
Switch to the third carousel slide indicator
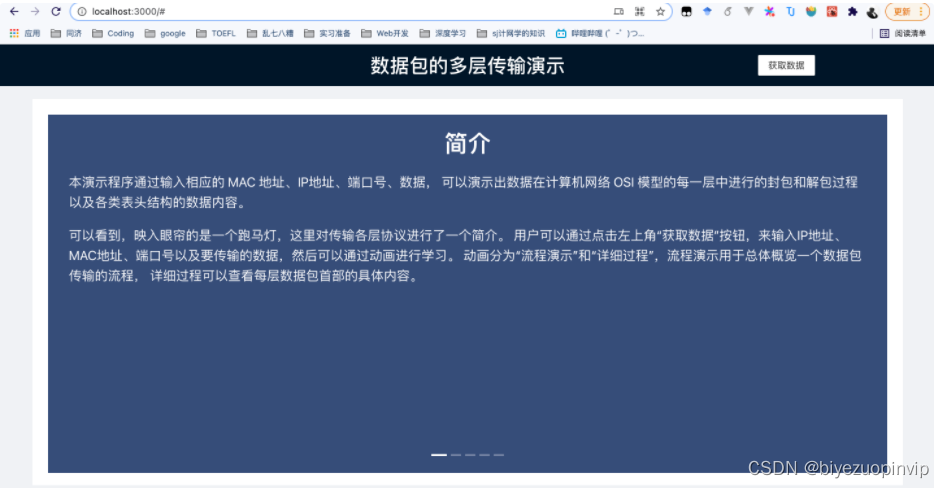click(x=470, y=455)
